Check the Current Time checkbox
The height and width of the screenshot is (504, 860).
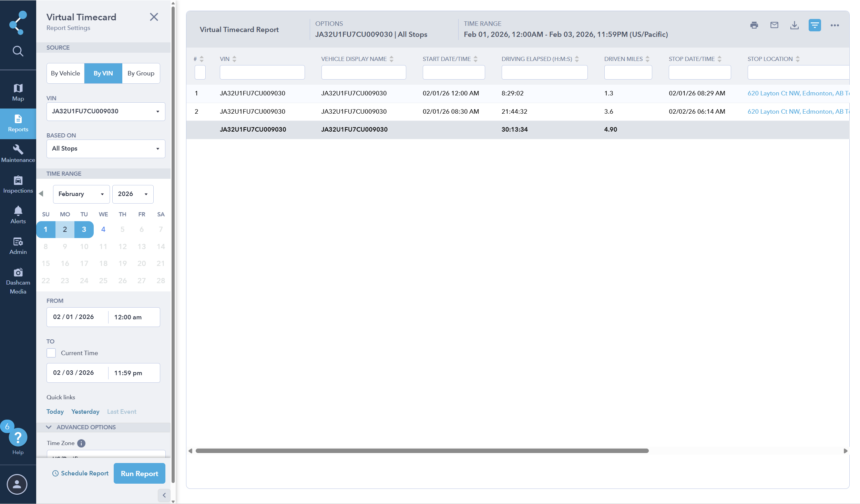point(51,353)
